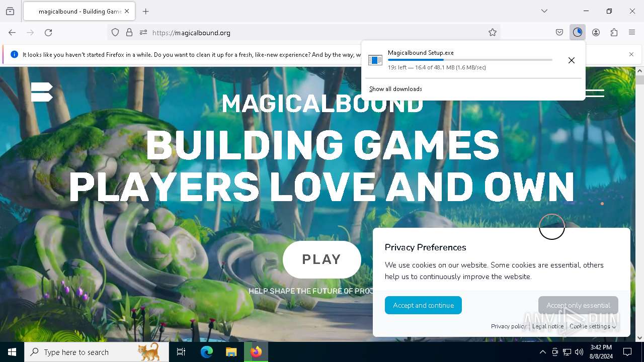Expand the list all tabs chevron
The image size is (644, 362).
(544, 11)
